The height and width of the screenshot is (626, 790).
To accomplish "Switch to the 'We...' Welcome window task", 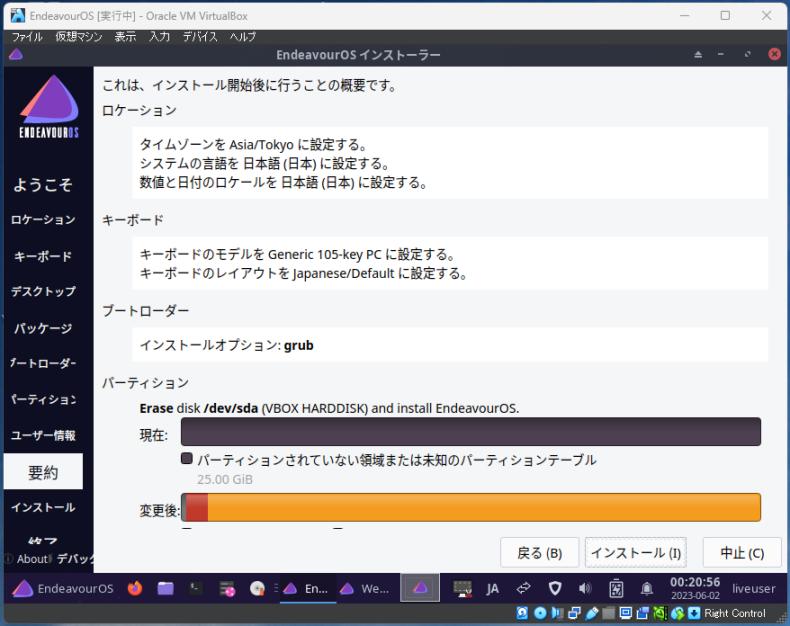I will point(365,588).
